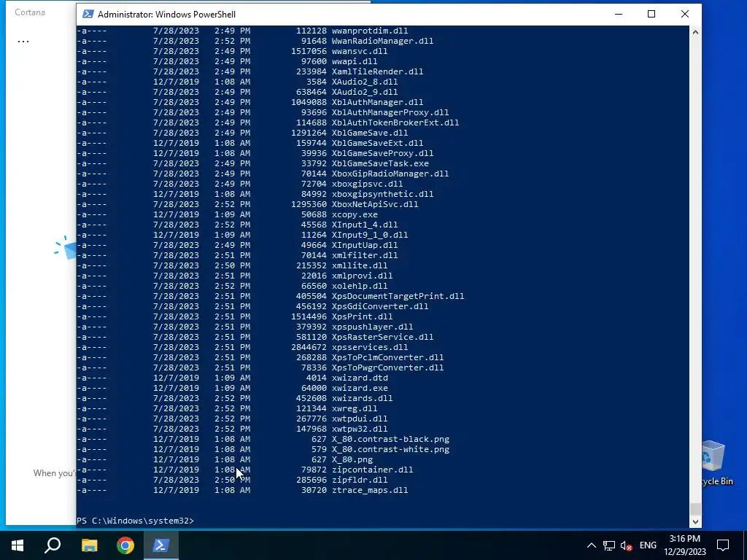The width and height of the screenshot is (747, 560).
Task: Click XamlTileRender.dll file name
Action: tap(377, 71)
